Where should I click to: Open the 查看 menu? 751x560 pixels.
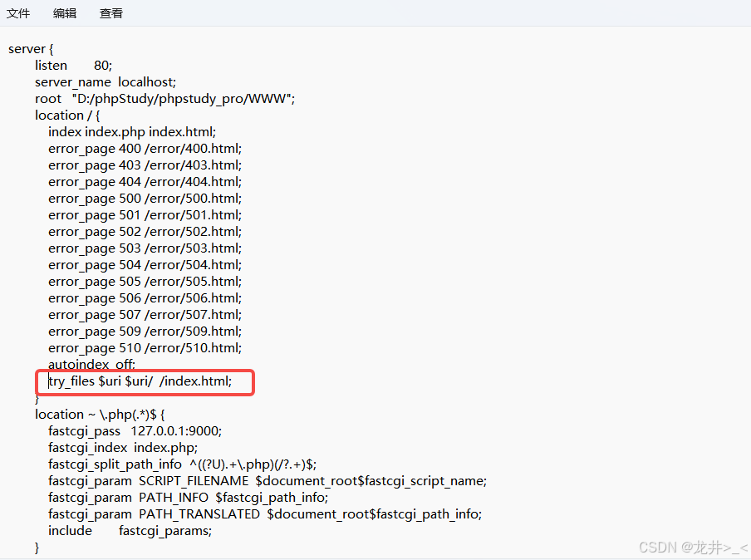(x=111, y=13)
